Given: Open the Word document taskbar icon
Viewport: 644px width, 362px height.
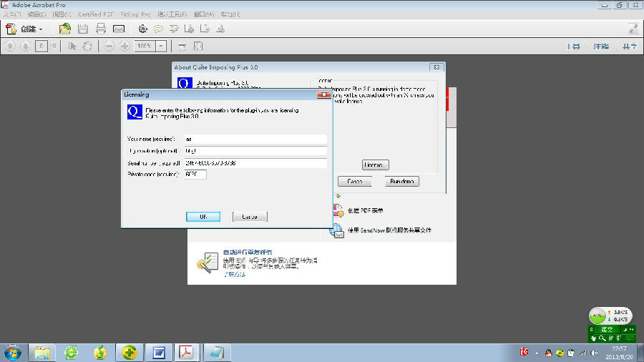Looking at the screenshot, I should click(x=159, y=353).
